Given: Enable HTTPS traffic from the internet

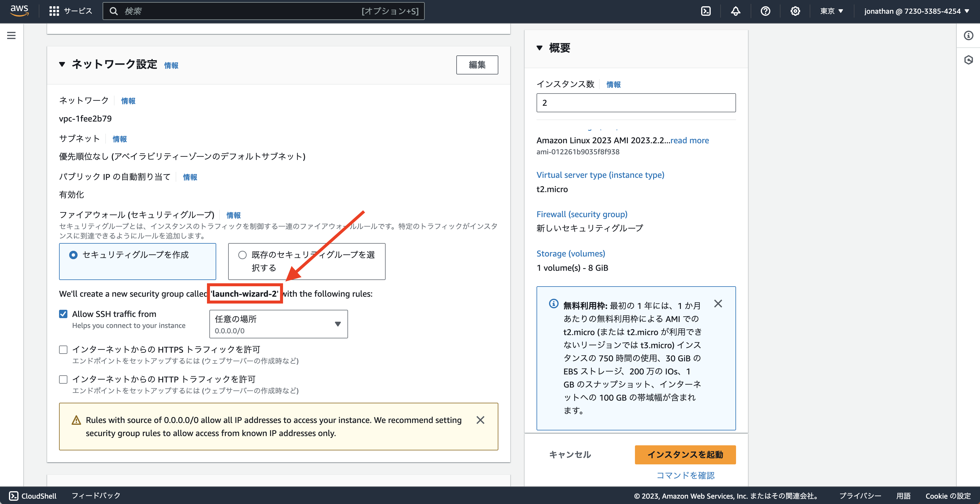Looking at the screenshot, I should [x=63, y=349].
